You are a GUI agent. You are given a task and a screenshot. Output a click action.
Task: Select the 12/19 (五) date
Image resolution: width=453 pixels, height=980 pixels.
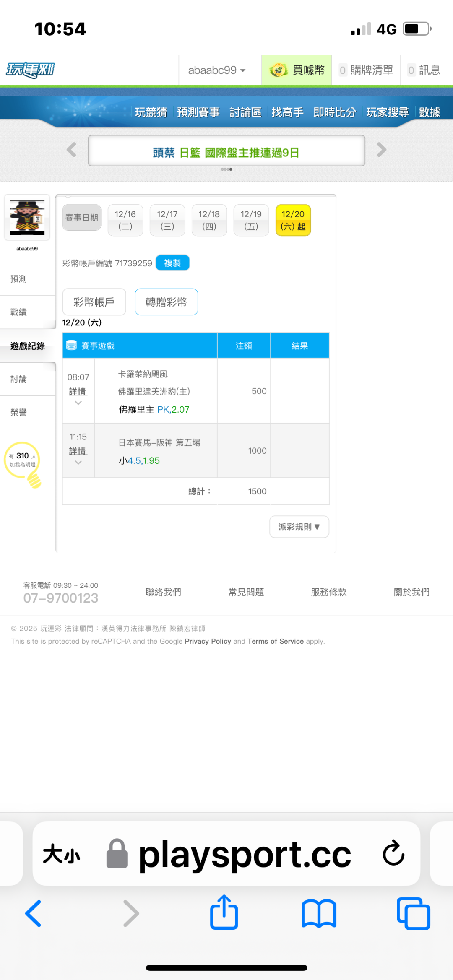[x=251, y=220]
